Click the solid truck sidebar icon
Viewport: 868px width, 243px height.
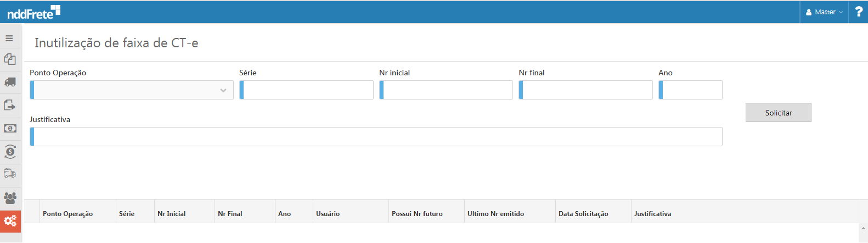click(x=10, y=82)
